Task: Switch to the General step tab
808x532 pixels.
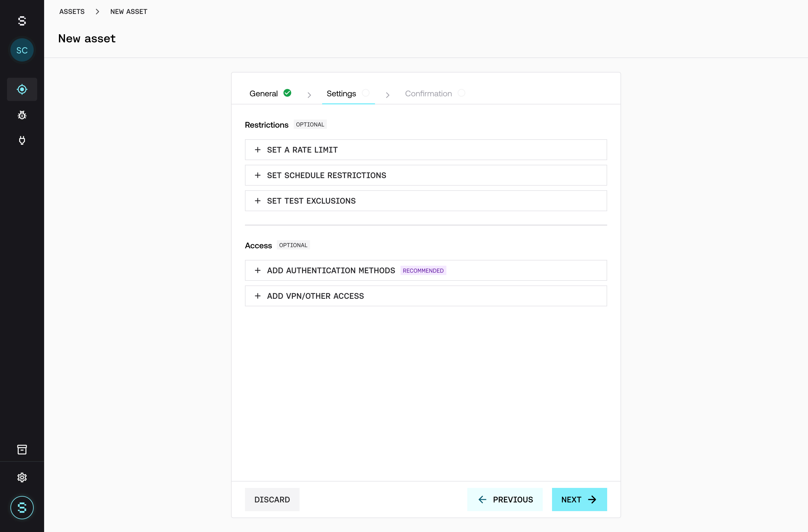Action: [x=270, y=93]
